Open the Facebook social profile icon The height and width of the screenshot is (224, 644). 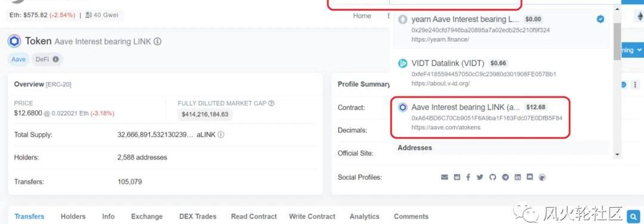pos(468,177)
